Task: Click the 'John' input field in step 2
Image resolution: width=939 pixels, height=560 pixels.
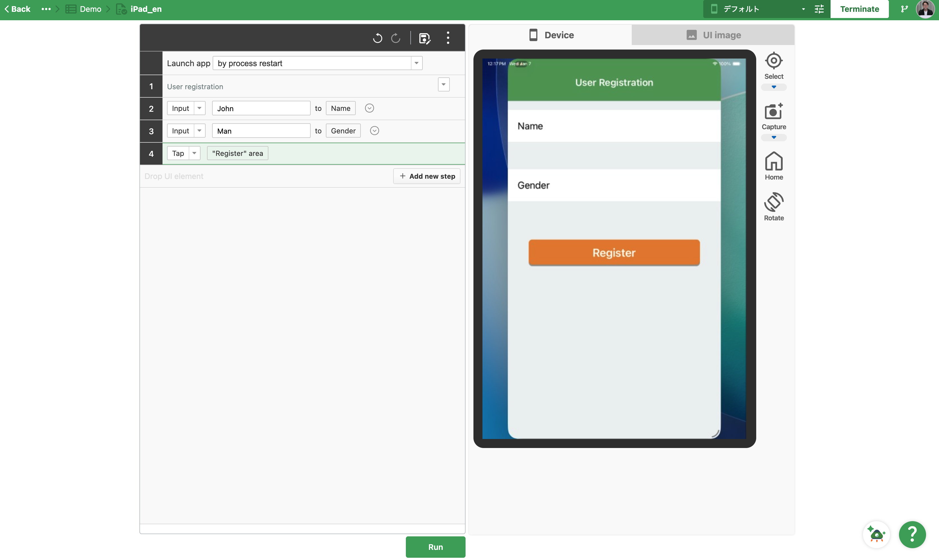Action: coord(261,108)
